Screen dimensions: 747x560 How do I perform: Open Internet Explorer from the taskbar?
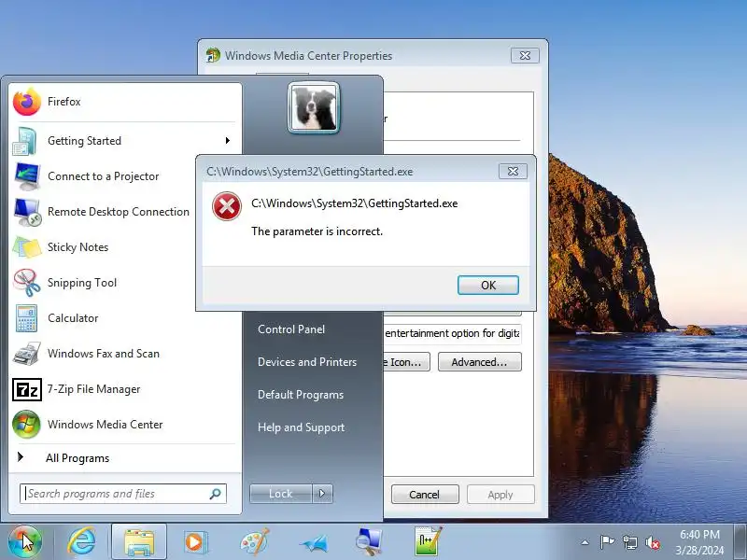tap(81, 541)
